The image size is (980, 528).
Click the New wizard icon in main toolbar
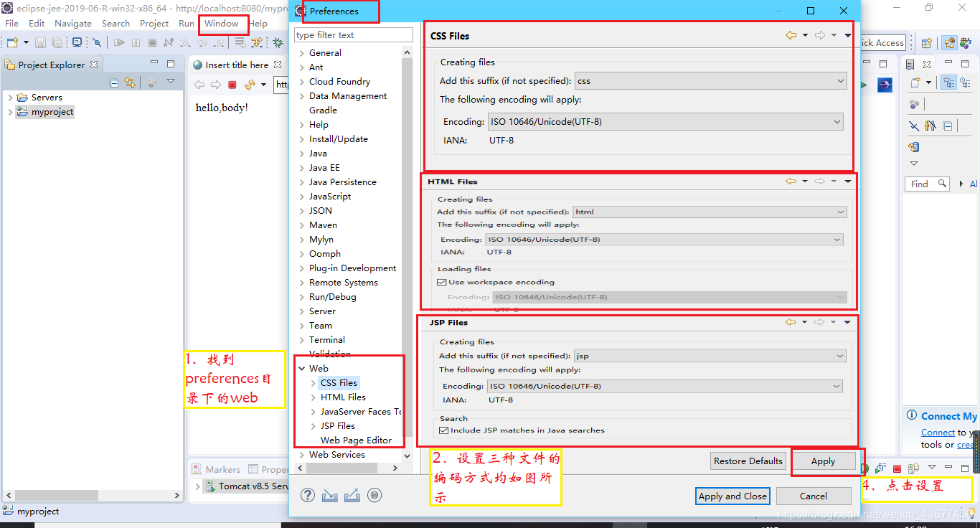[12, 43]
